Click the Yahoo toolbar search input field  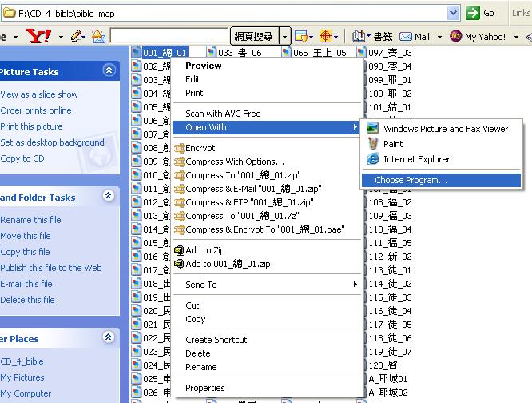(x=169, y=36)
